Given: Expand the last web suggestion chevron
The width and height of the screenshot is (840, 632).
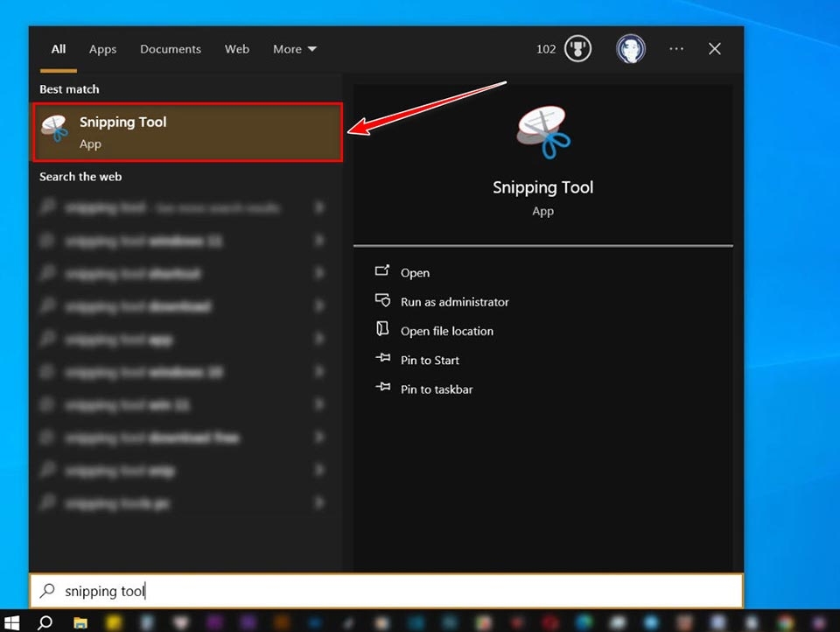Looking at the screenshot, I should point(319,502).
